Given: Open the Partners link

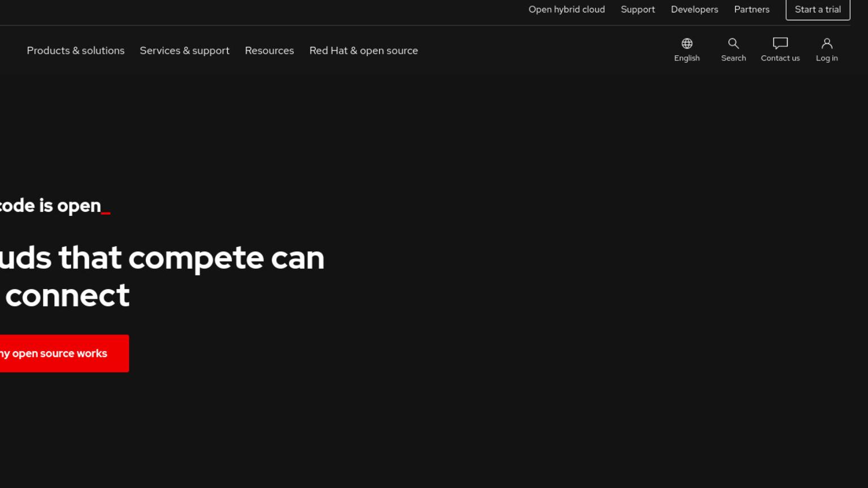Looking at the screenshot, I should click(752, 10).
